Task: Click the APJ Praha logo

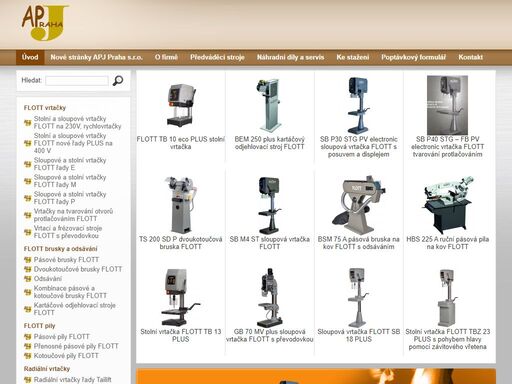Action: coord(45,23)
